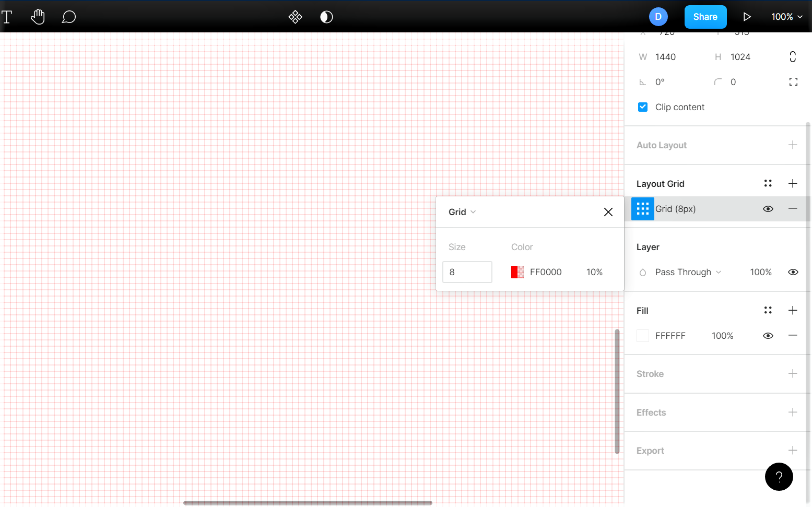This screenshot has width=812, height=507.
Task: Hide the FFFFFF fill
Action: pyautogui.click(x=768, y=336)
